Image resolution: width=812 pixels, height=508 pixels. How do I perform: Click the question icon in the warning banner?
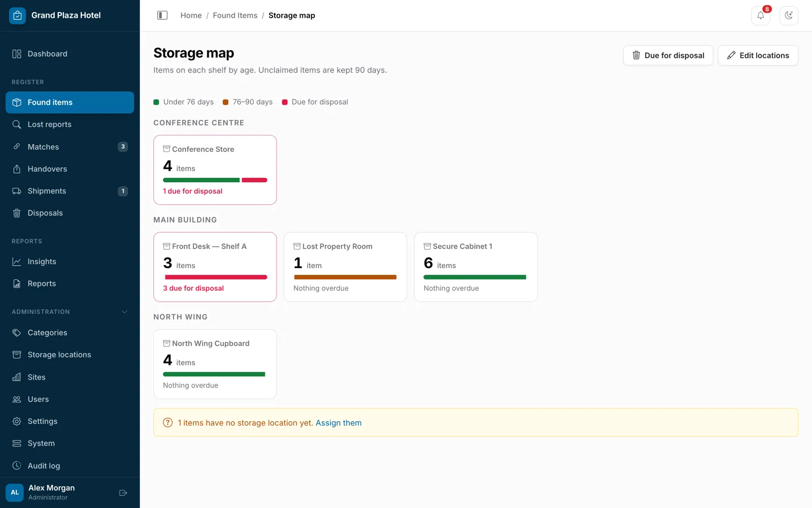(167, 423)
